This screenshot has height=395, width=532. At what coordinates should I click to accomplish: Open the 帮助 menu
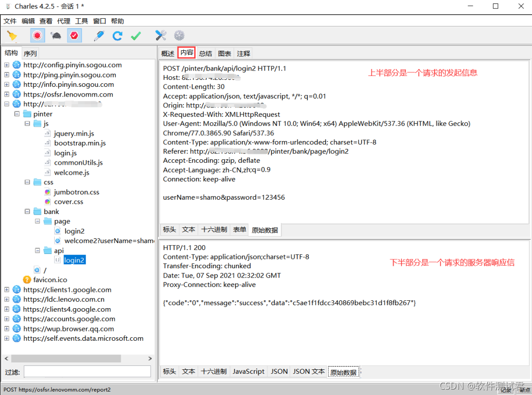(x=117, y=21)
